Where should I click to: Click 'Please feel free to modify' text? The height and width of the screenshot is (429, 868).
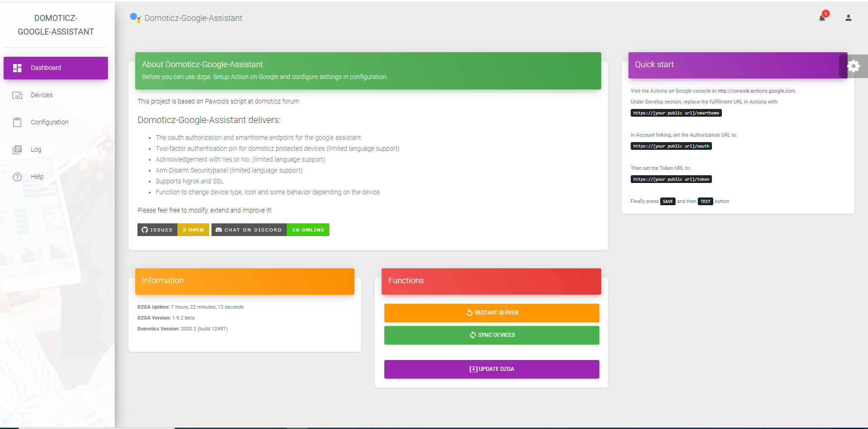pos(205,210)
